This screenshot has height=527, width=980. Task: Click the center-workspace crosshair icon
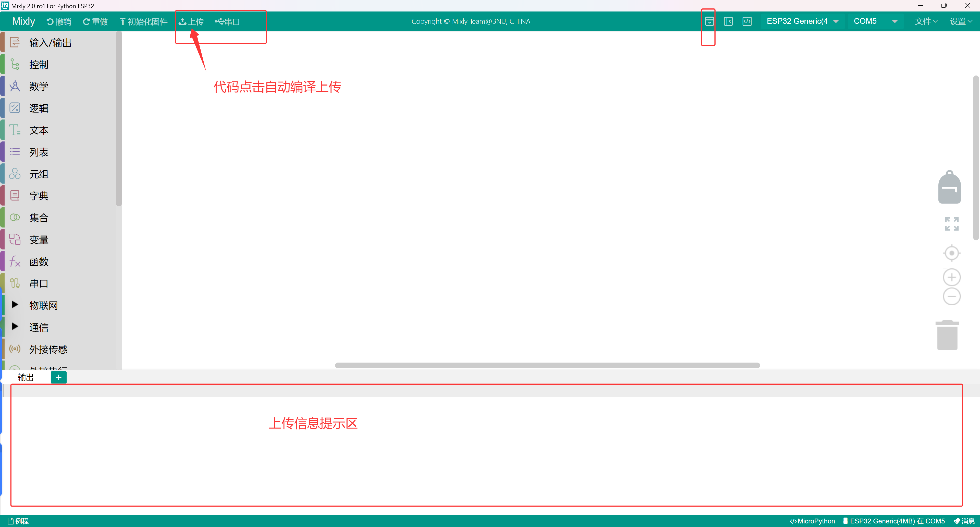951,253
